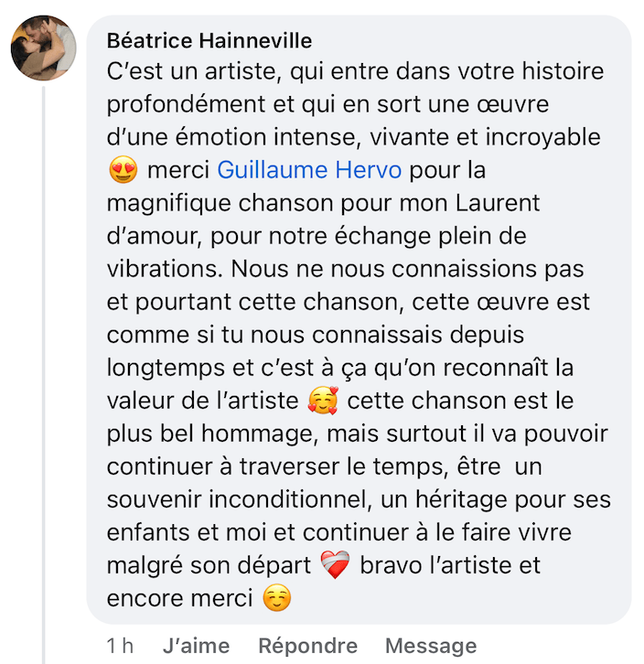Viewport: 644px width, 664px height.
Task: Click the heart-eyes emoji in the comment
Action: 123,171
